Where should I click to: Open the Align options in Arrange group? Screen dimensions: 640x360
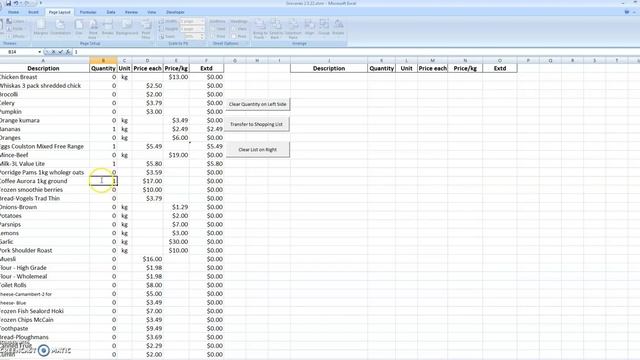point(309,28)
